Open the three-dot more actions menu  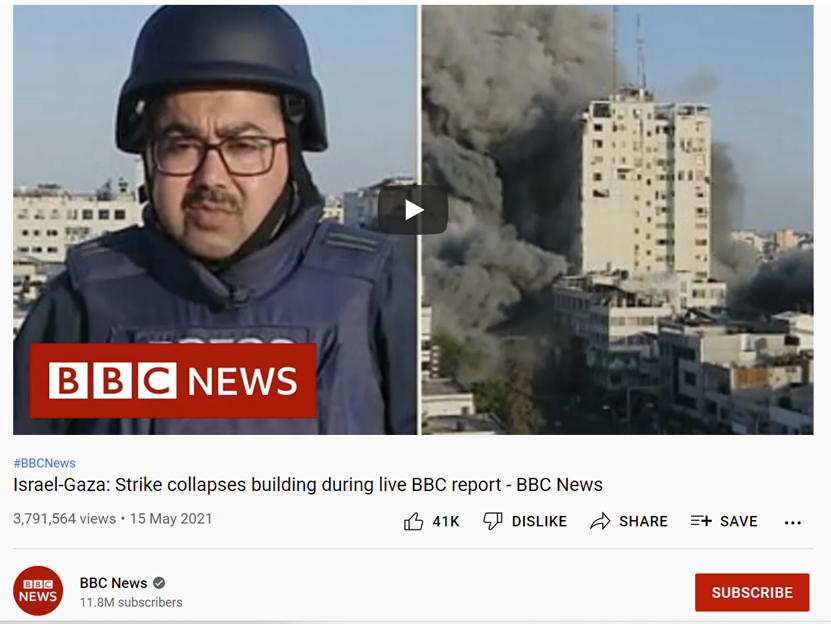pyautogui.click(x=792, y=523)
